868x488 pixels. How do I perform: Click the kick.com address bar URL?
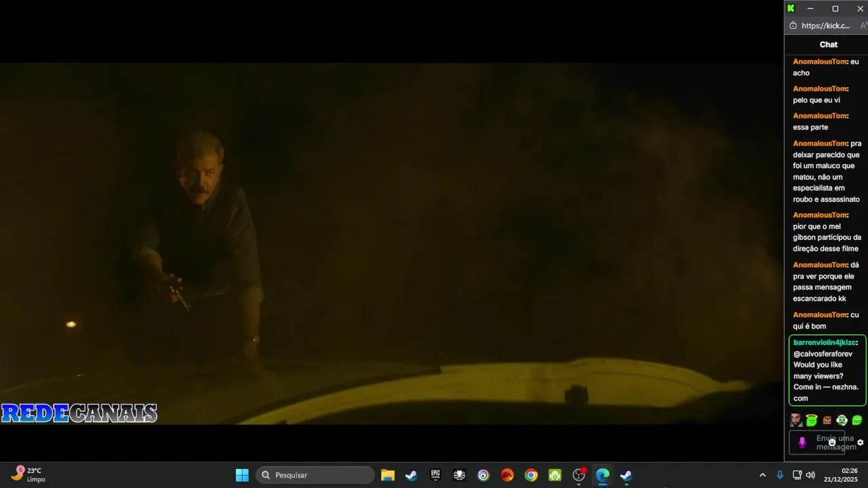[825, 26]
